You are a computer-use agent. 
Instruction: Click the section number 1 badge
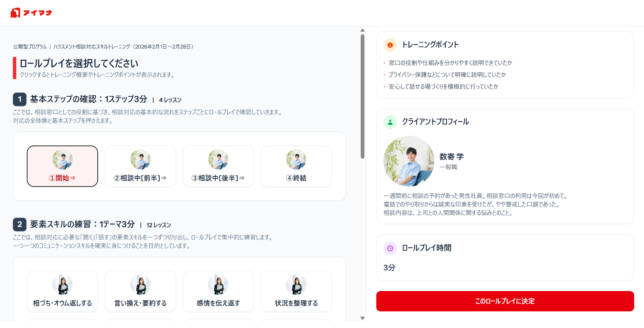pos(20,99)
